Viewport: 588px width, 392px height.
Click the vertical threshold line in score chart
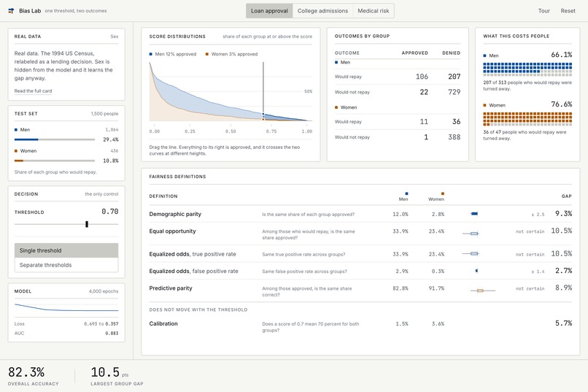pos(263,91)
